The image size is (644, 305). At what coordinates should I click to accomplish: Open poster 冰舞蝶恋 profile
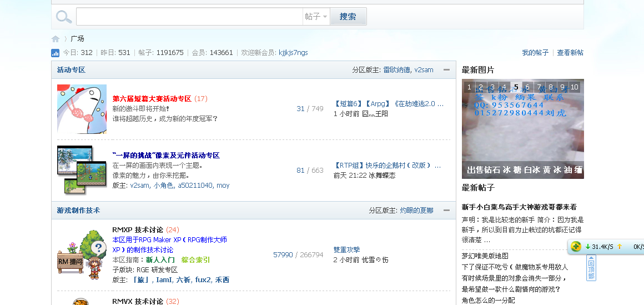[382, 176]
